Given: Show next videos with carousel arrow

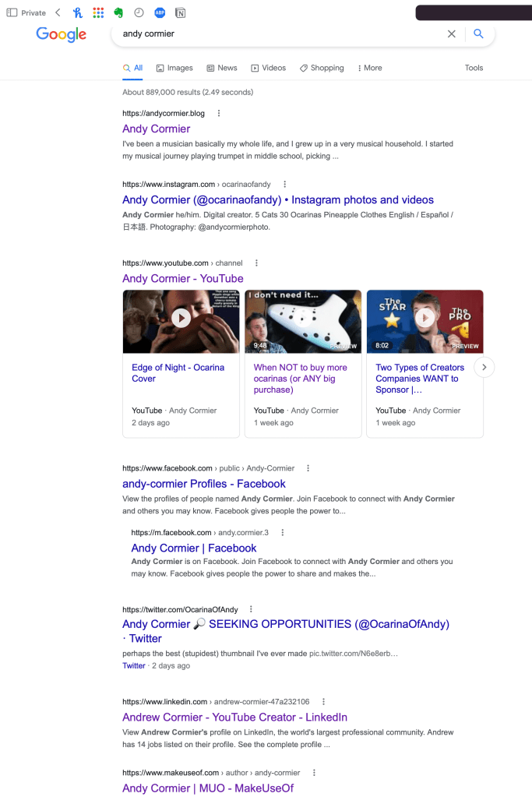Looking at the screenshot, I should (x=484, y=367).
